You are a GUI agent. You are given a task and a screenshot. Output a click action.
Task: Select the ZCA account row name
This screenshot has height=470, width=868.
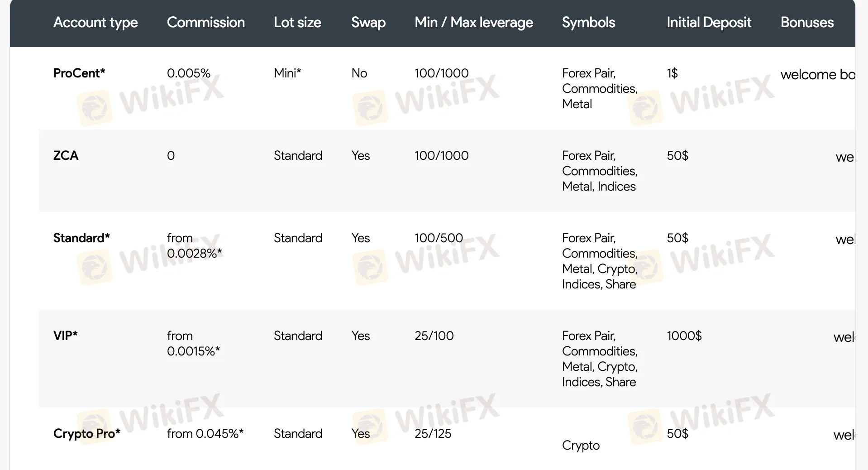click(66, 156)
